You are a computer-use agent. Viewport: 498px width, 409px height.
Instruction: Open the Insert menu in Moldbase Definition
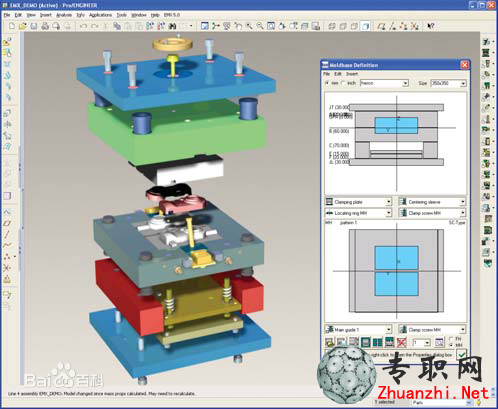point(352,74)
